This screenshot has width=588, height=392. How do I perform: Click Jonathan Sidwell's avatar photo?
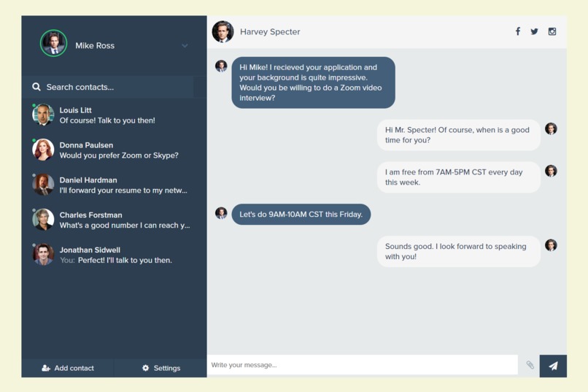click(x=43, y=254)
